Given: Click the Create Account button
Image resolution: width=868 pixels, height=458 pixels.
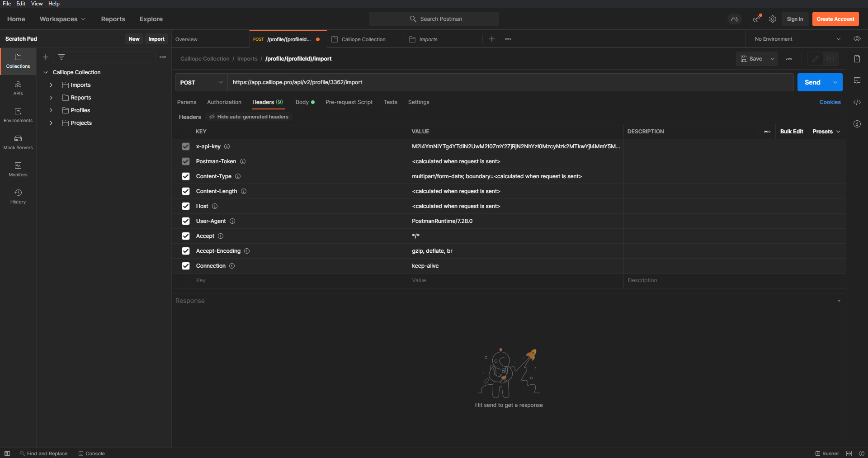Looking at the screenshot, I should click(835, 19).
